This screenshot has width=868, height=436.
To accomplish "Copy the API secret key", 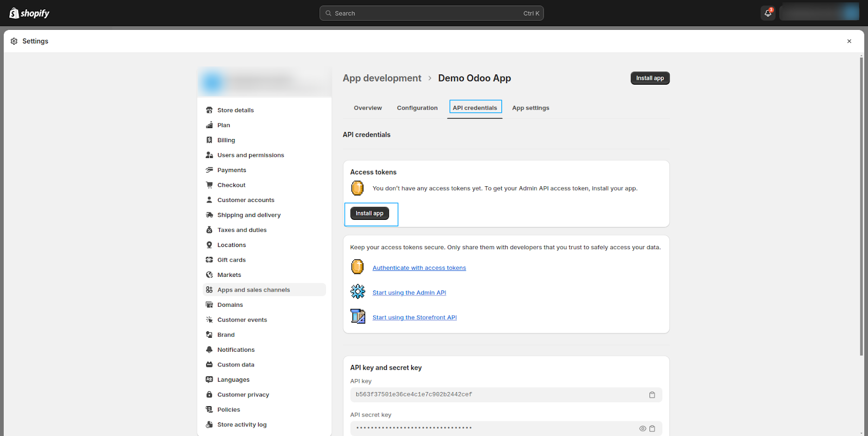I will (x=652, y=428).
